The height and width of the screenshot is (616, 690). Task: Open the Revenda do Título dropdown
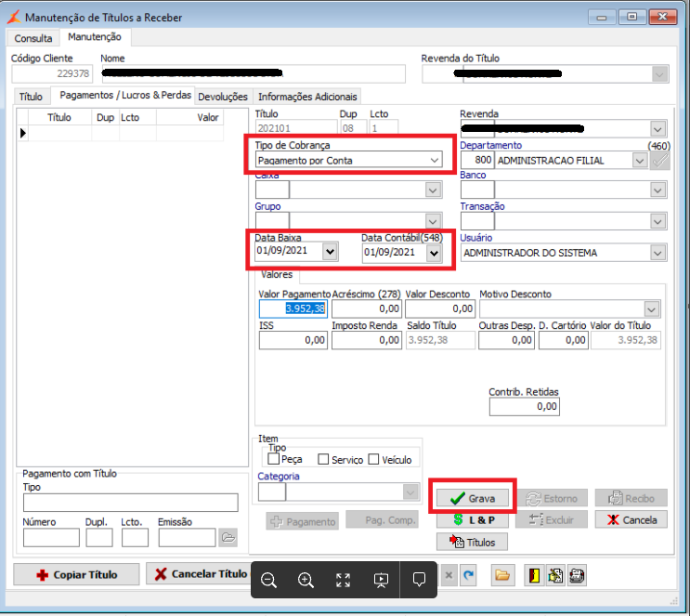point(659,74)
